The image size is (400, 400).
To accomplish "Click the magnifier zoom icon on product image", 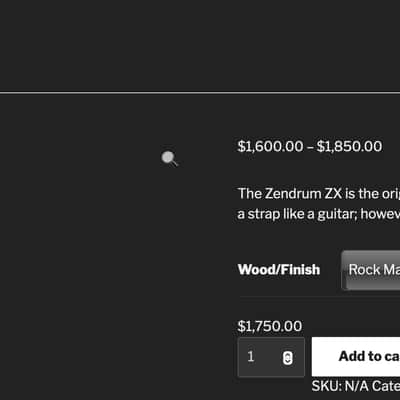I will [170, 158].
